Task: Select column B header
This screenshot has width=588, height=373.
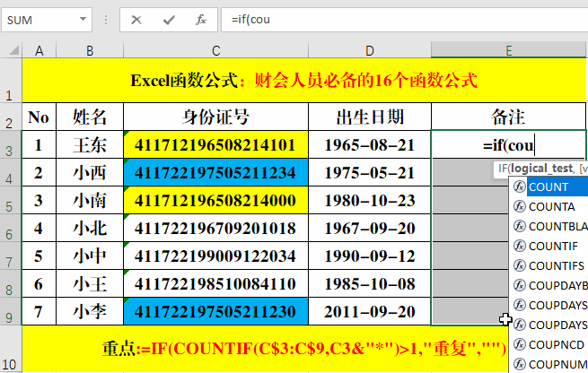Action: (90, 50)
